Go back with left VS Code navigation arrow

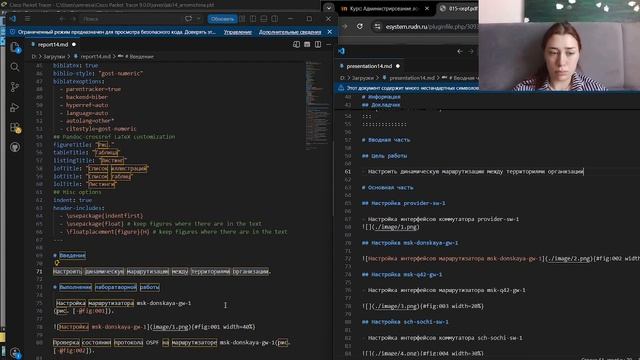tap(62, 19)
